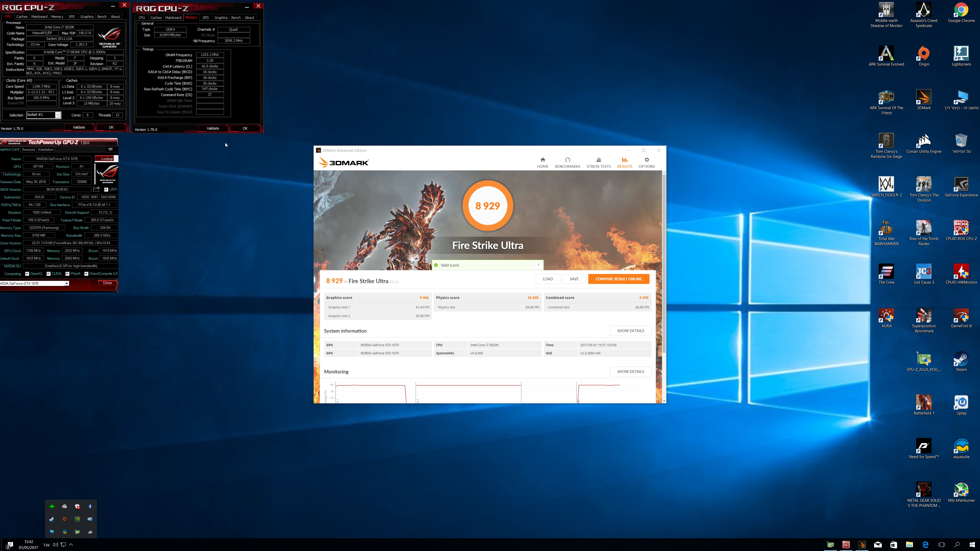Click the Hebrew input language indicator
Screen dimensions: 980x551
[x=46, y=545]
